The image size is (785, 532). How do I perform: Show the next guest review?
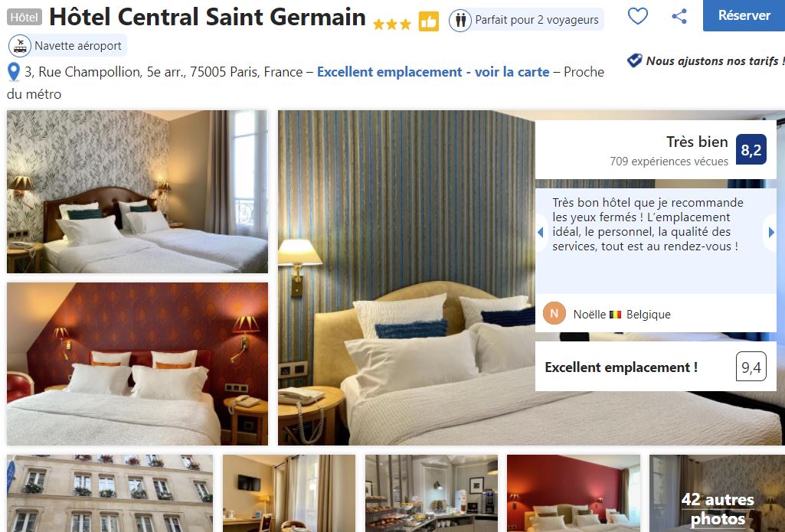tap(771, 232)
